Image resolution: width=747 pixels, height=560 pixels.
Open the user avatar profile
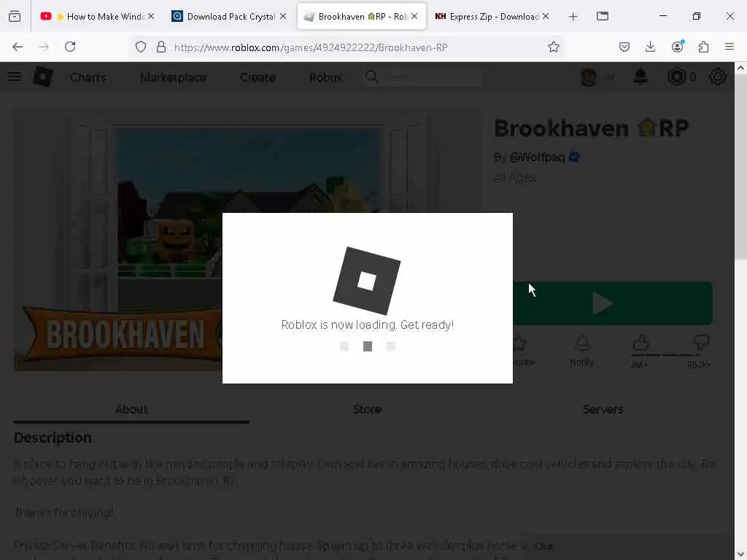[589, 77]
